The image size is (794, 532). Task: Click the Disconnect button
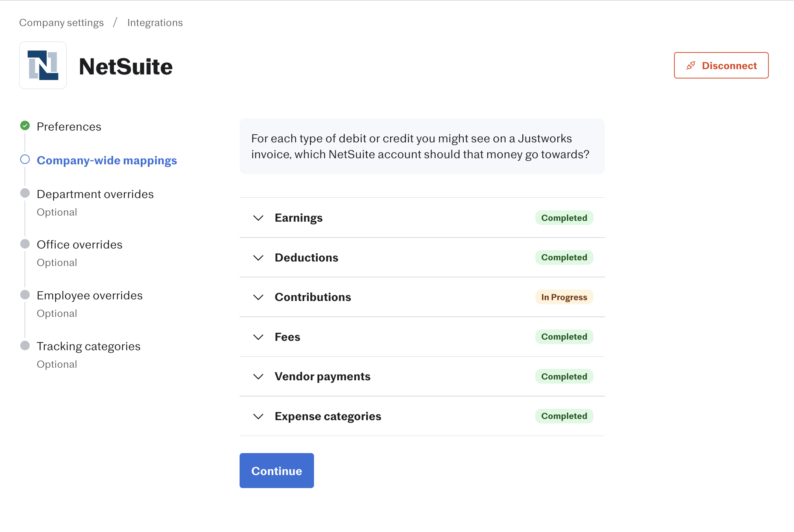click(x=721, y=65)
